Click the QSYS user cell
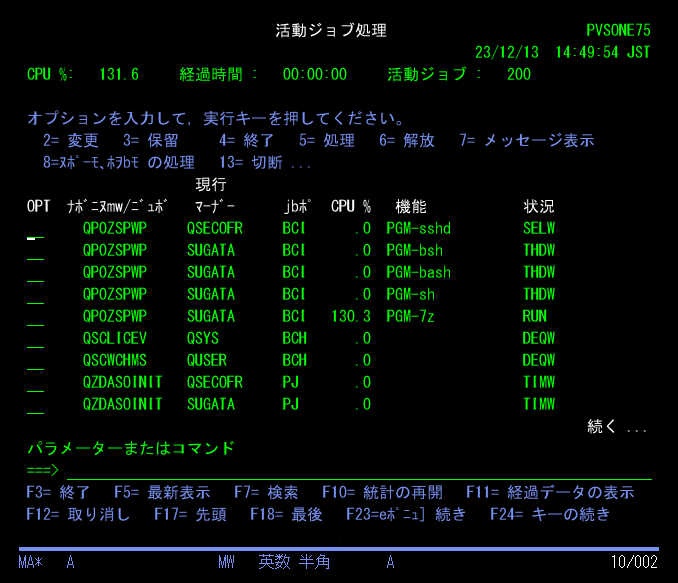 pos(203,339)
